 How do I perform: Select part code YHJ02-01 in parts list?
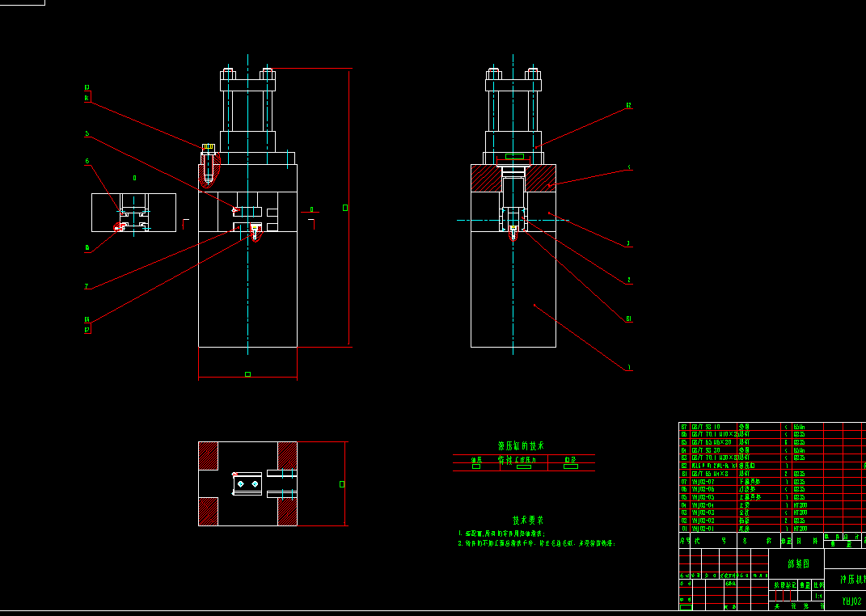tap(703, 529)
